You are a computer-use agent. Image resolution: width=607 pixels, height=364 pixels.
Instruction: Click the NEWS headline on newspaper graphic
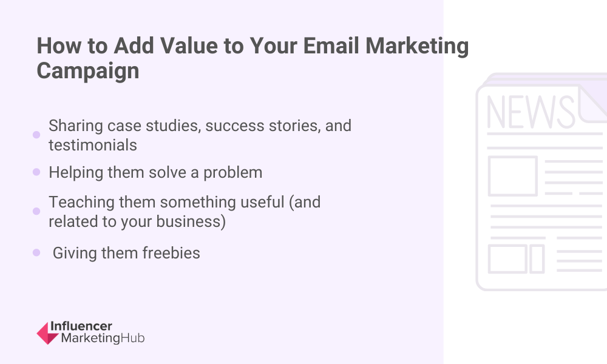pos(531,112)
